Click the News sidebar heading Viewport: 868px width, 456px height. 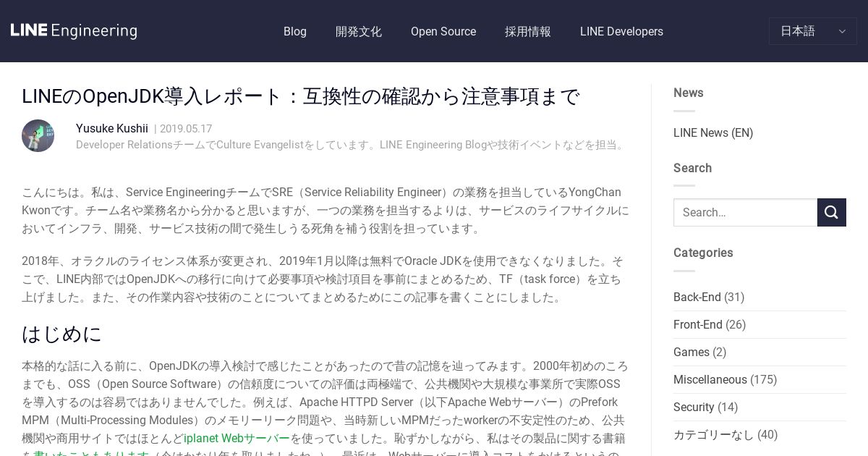pos(689,93)
